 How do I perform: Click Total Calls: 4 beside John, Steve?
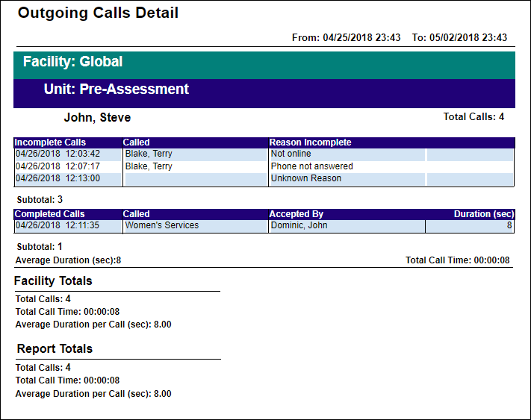[x=473, y=116]
